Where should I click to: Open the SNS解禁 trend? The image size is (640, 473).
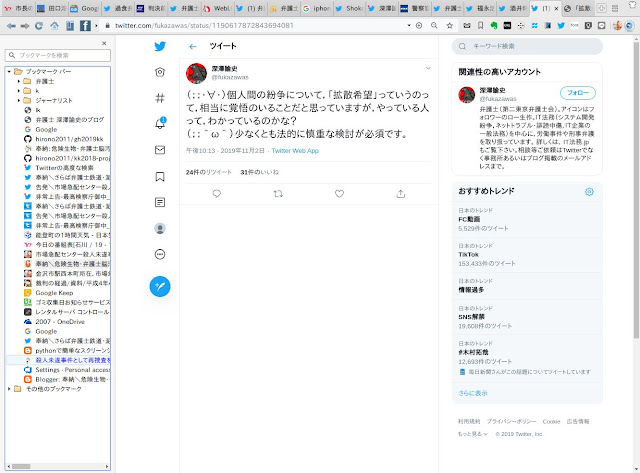click(x=527, y=317)
